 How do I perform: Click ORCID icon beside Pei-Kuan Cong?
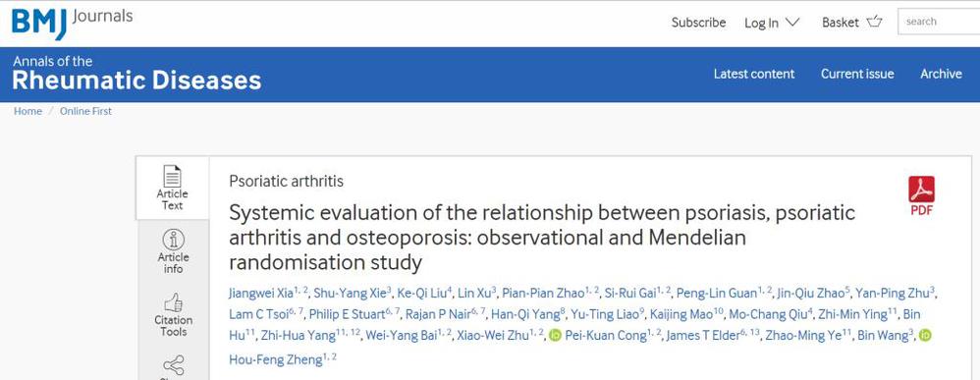coord(555,336)
